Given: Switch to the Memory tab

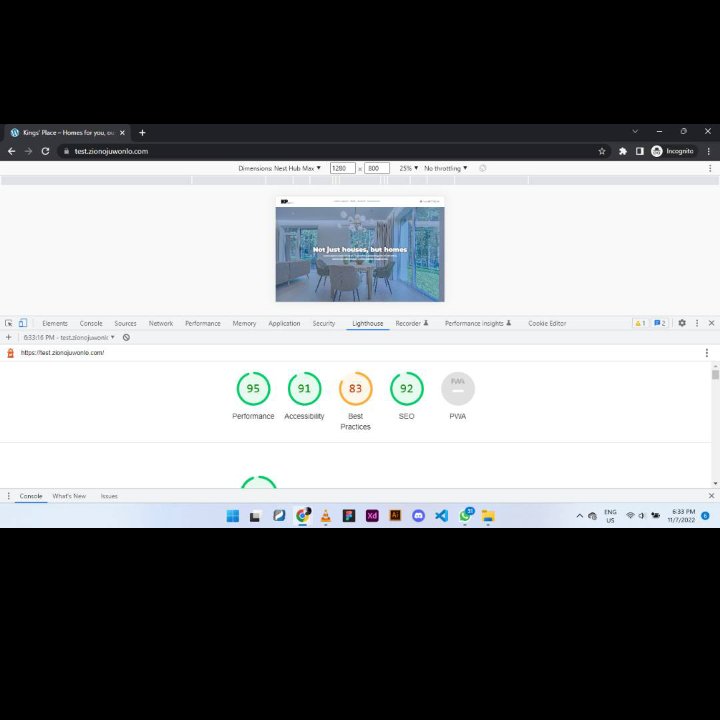Looking at the screenshot, I should tap(244, 324).
